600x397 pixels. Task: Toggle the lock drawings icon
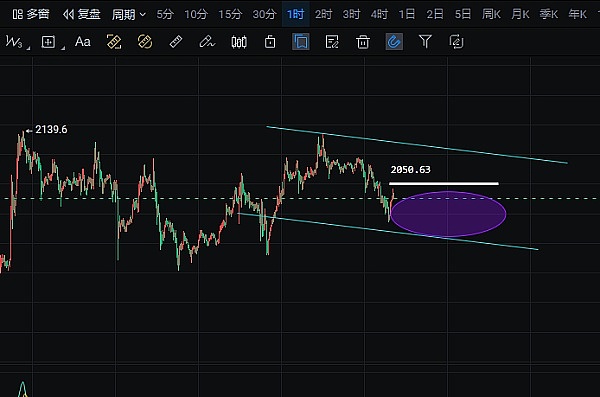click(x=270, y=41)
